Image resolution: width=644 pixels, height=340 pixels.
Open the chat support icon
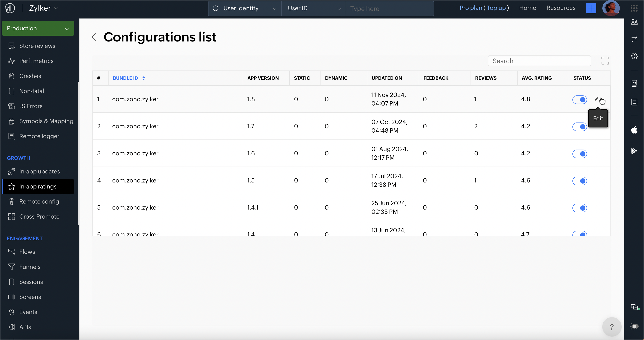pos(635,307)
